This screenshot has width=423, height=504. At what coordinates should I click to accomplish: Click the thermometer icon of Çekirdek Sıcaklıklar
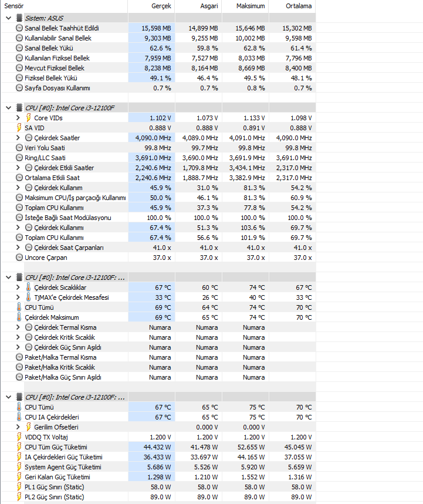click(x=28, y=287)
